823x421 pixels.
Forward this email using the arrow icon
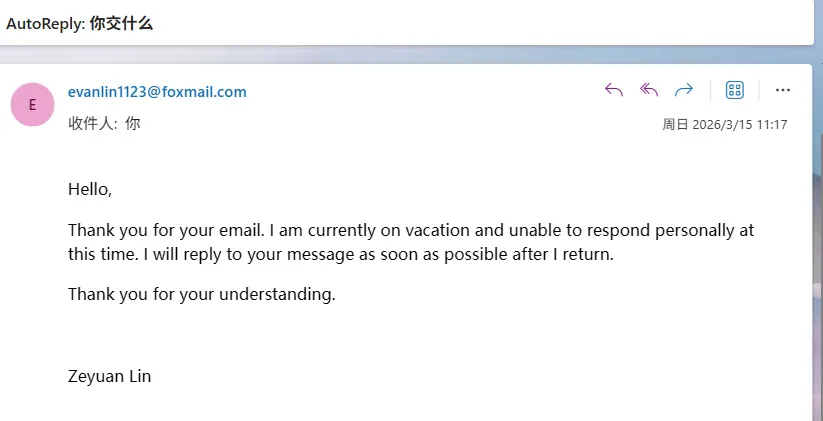684,90
